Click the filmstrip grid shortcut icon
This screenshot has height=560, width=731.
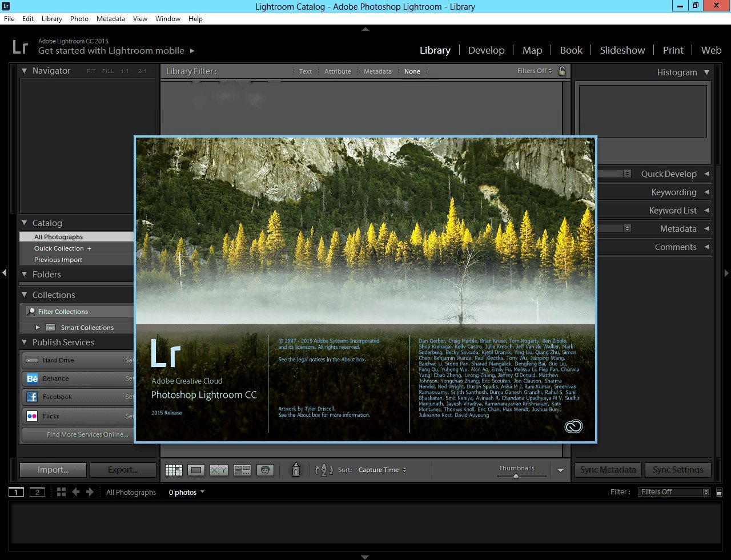pyautogui.click(x=61, y=491)
